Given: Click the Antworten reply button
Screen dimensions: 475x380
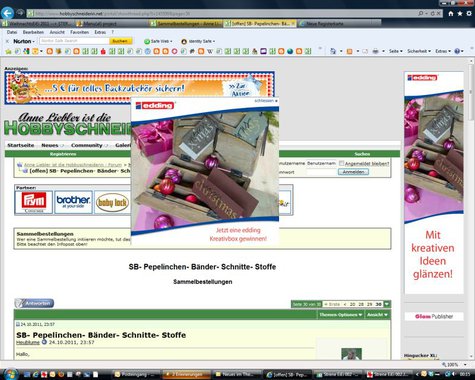Looking at the screenshot, I should pos(34,303).
